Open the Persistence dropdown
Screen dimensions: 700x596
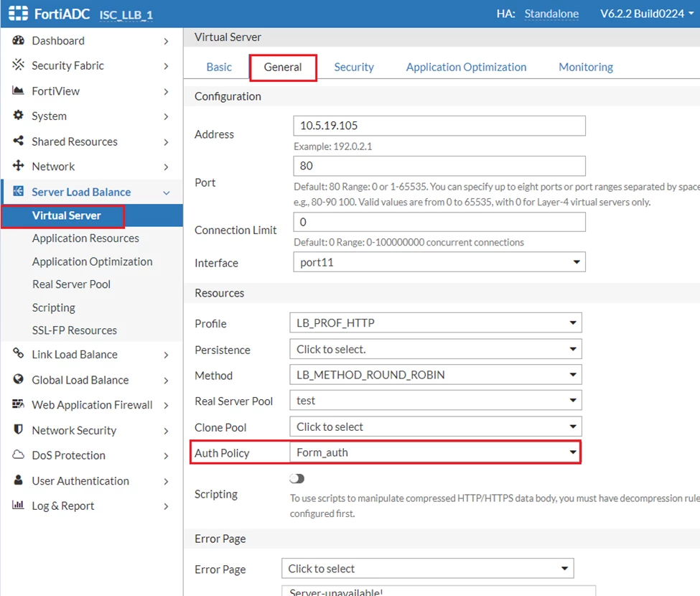point(436,349)
